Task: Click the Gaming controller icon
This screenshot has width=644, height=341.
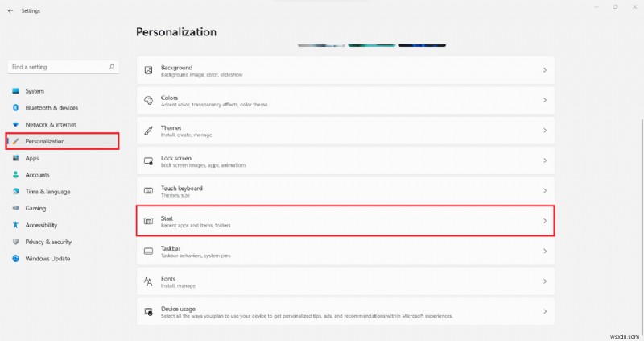Action: [x=15, y=208]
